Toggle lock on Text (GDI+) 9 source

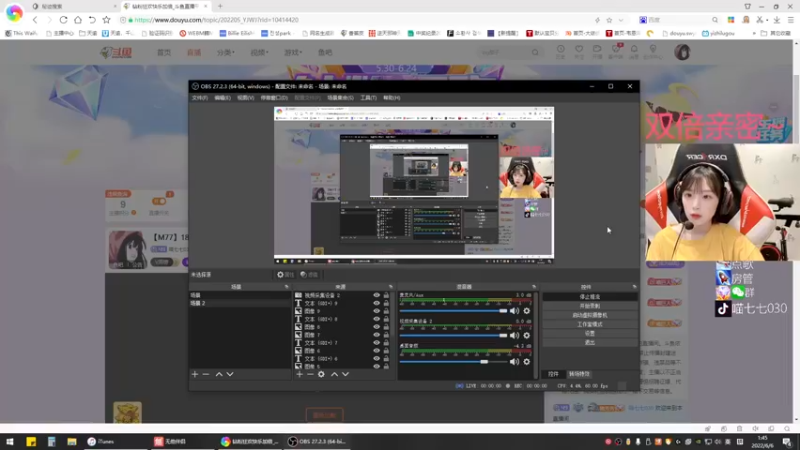point(386,303)
